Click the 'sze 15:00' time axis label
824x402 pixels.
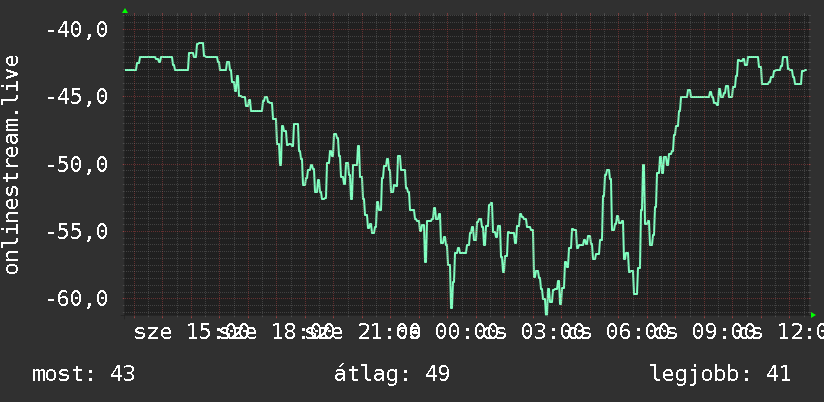pyautogui.click(x=191, y=332)
